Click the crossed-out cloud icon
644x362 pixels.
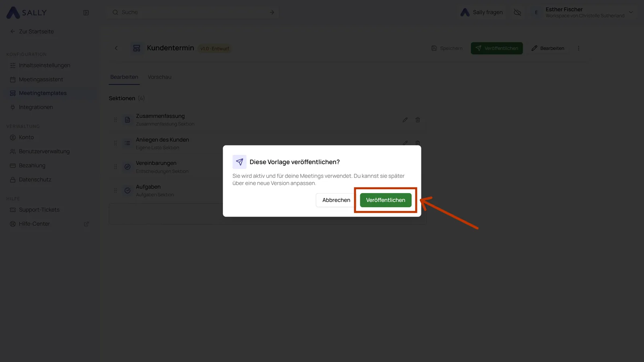pos(518,12)
